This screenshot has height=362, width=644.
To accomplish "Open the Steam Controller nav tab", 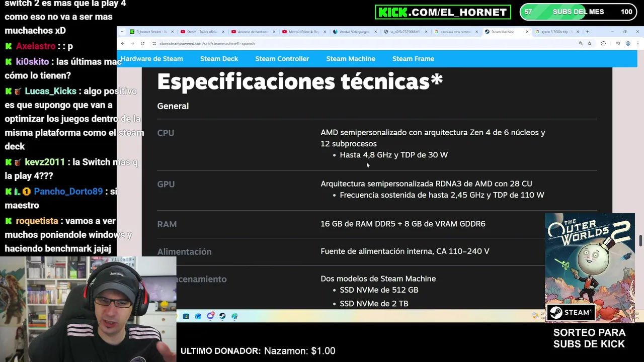I will click(282, 59).
